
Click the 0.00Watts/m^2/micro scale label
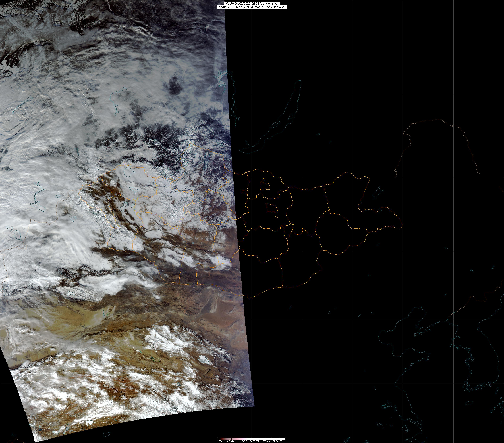click(x=226, y=441)
